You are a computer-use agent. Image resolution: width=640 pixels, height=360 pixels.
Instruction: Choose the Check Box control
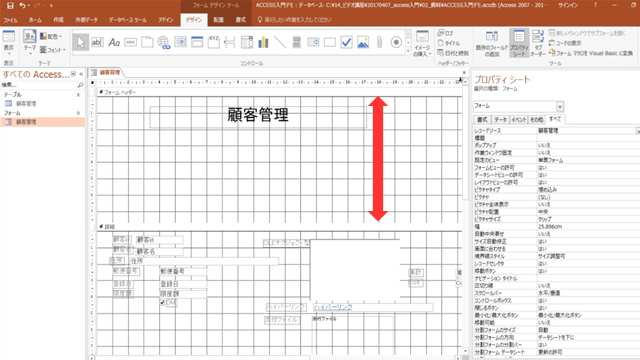pos(347,42)
